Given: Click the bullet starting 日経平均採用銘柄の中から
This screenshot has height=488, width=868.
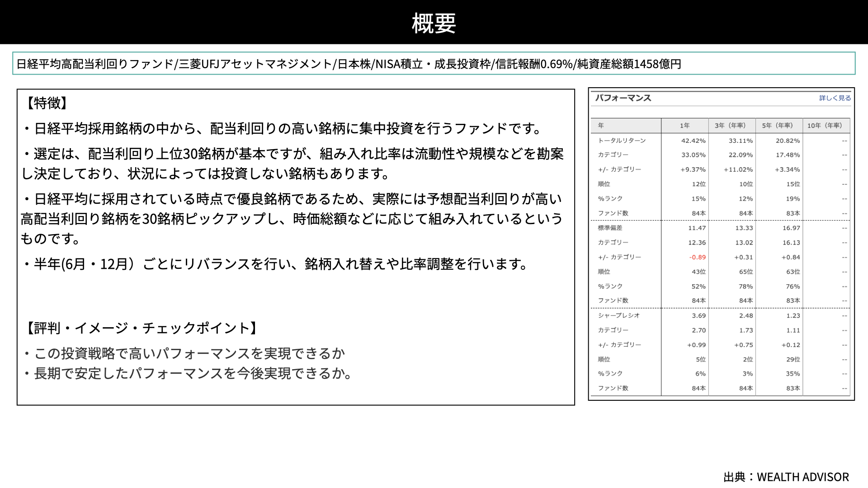Looking at the screenshot, I should [283, 129].
